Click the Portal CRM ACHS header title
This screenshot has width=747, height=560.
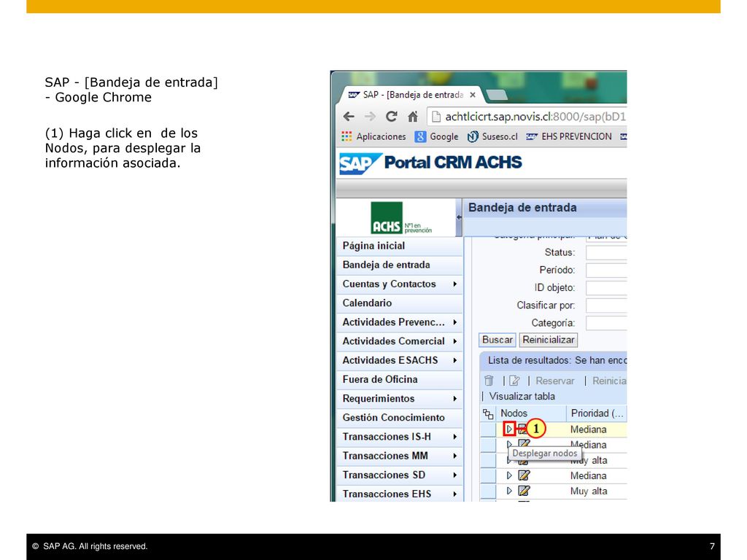click(453, 163)
